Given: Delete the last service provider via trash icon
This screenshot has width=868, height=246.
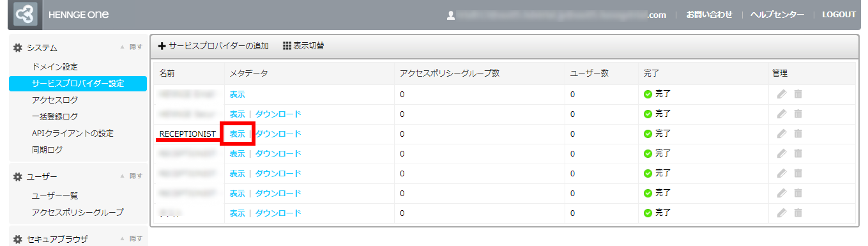Looking at the screenshot, I should click(798, 213).
